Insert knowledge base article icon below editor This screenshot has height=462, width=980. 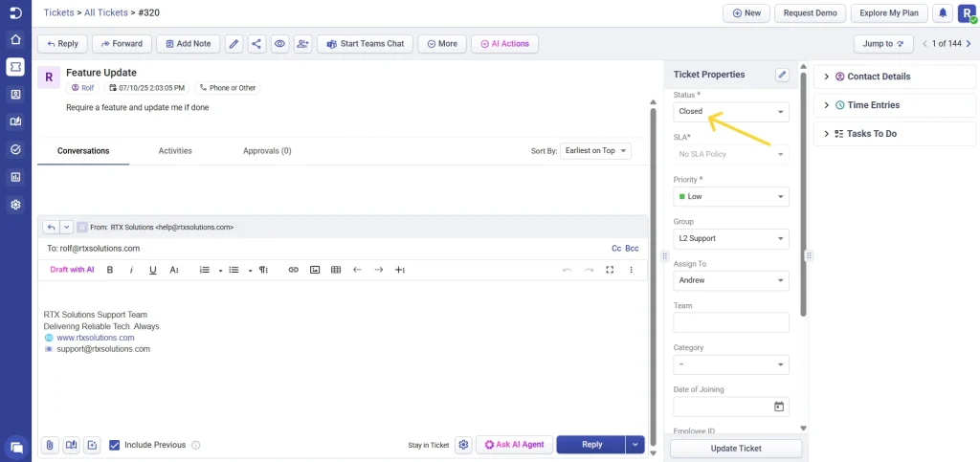(71, 445)
